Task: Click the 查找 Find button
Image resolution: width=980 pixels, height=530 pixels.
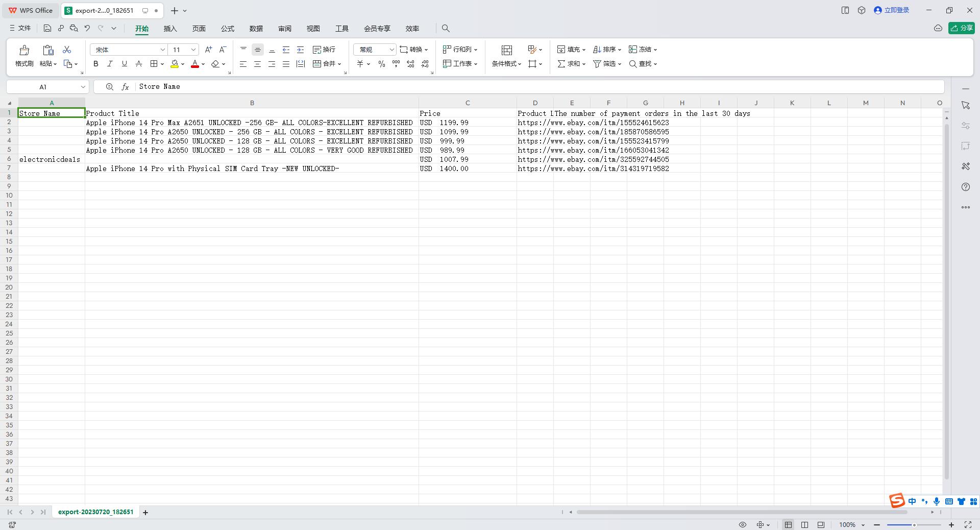Action: click(643, 64)
